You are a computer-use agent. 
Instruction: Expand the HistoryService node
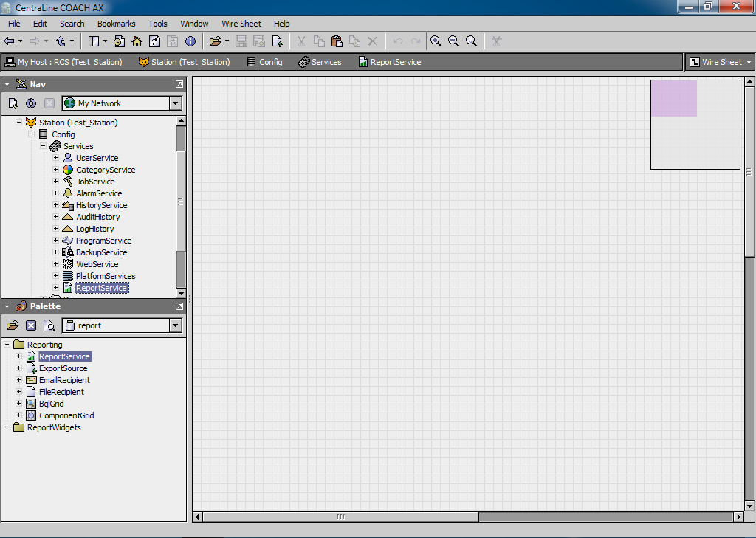(x=55, y=205)
